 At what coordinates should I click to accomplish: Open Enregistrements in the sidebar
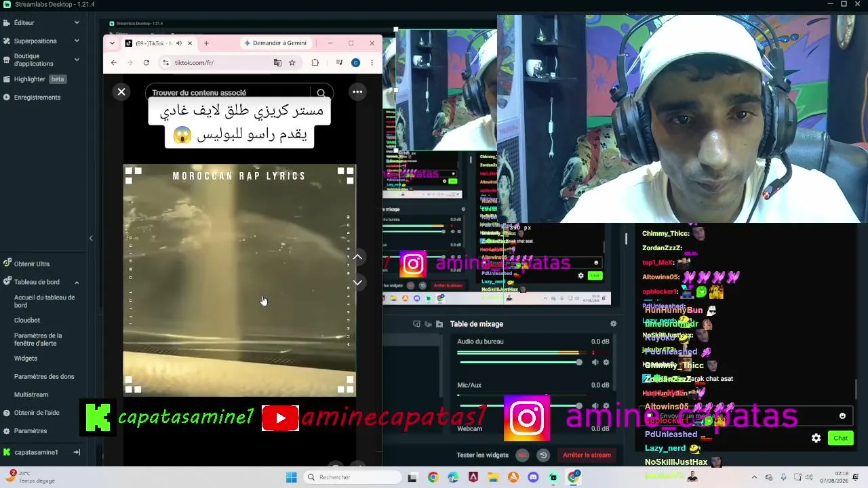37,97
